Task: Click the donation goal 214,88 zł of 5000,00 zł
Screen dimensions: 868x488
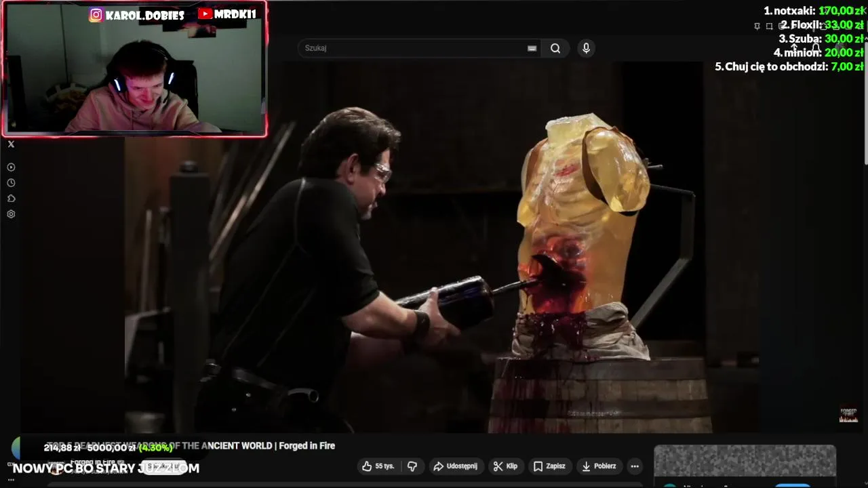Action: point(108,448)
